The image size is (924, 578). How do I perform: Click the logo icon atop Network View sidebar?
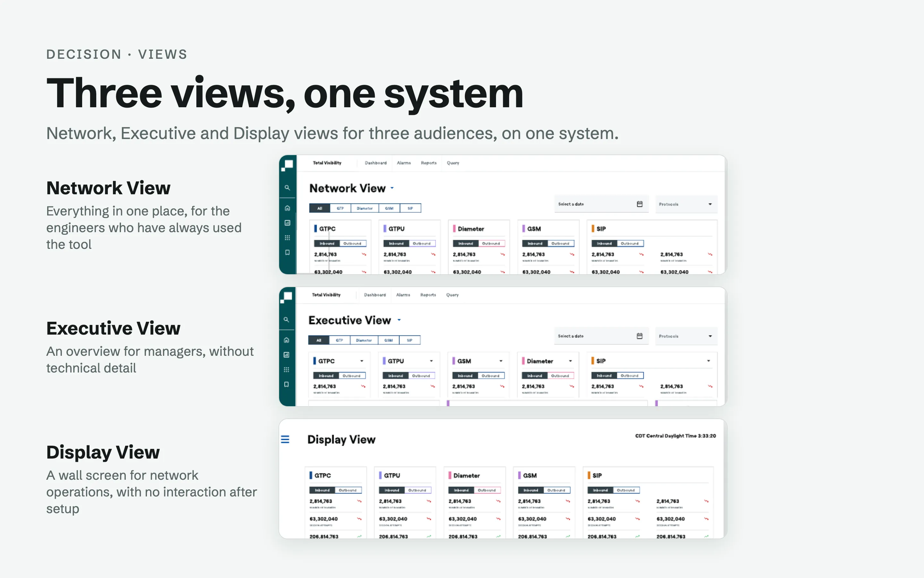pyautogui.click(x=287, y=165)
